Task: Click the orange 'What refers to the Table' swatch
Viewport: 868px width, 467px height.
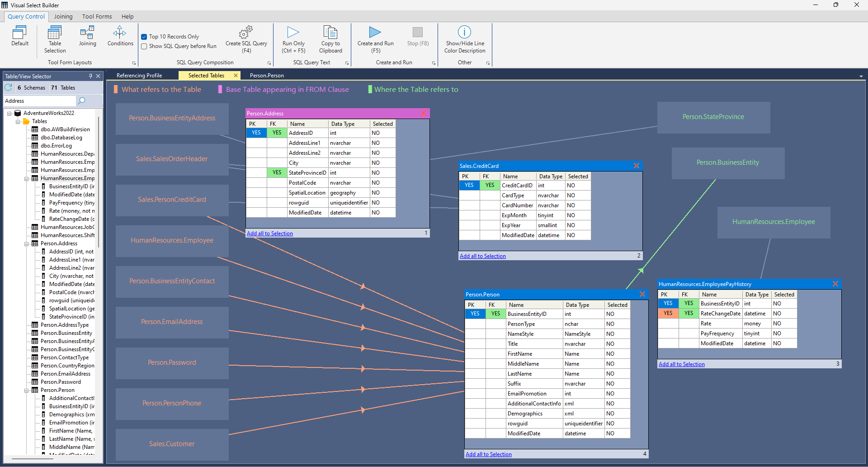Action: pyautogui.click(x=116, y=90)
